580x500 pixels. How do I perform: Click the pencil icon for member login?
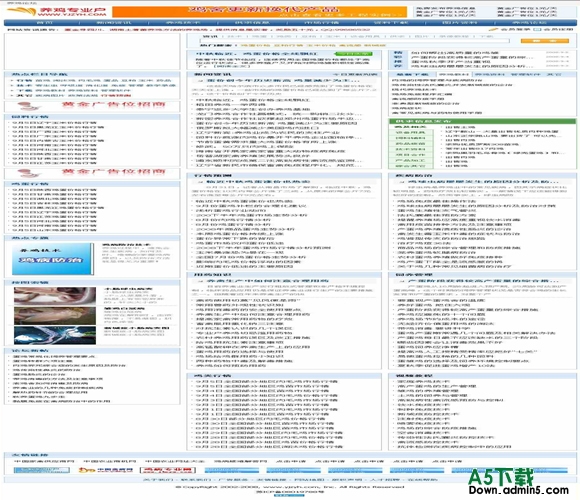point(492,29)
